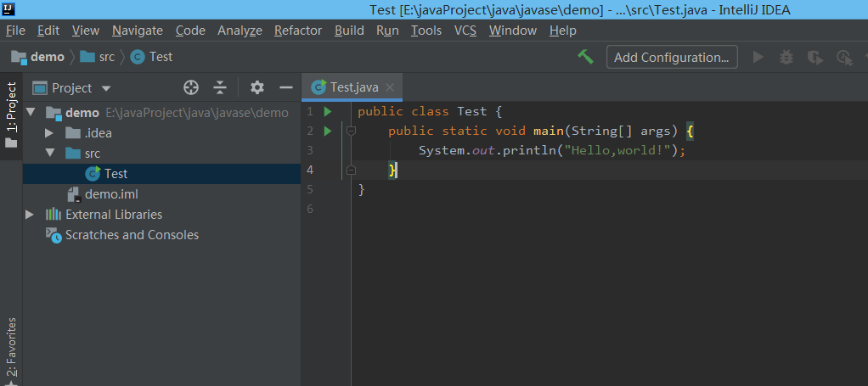The image size is (868, 386).
Task: Click the .idea folder icon
Action: (73, 132)
